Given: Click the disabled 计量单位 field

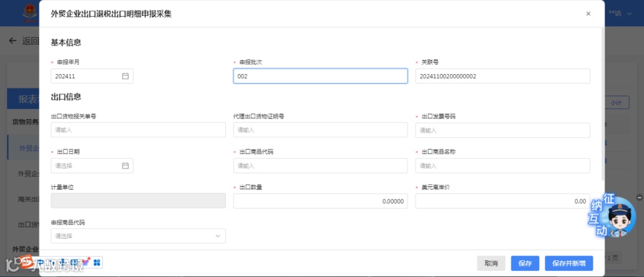Looking at the screenshot, I should 138,201.
